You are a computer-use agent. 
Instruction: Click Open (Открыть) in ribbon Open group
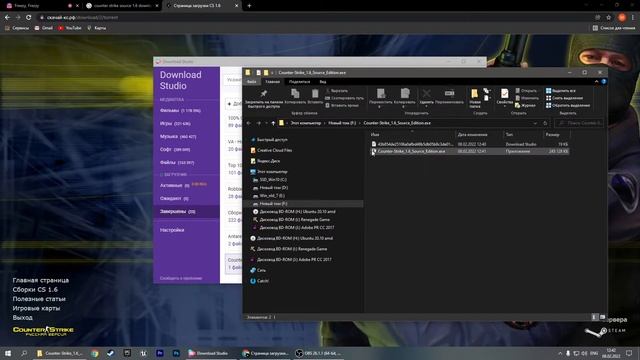click(526, 91)
